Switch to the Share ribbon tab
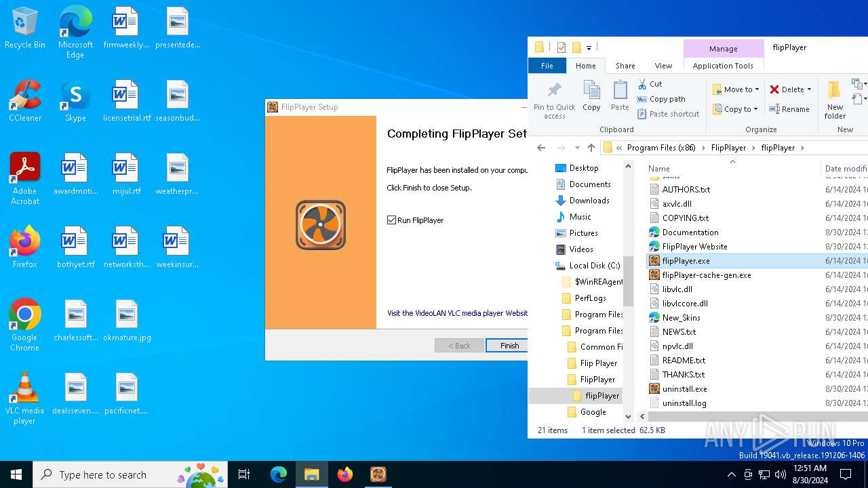Screen dimensions: 868x488 pyautogui.click(x=625, y=66)
